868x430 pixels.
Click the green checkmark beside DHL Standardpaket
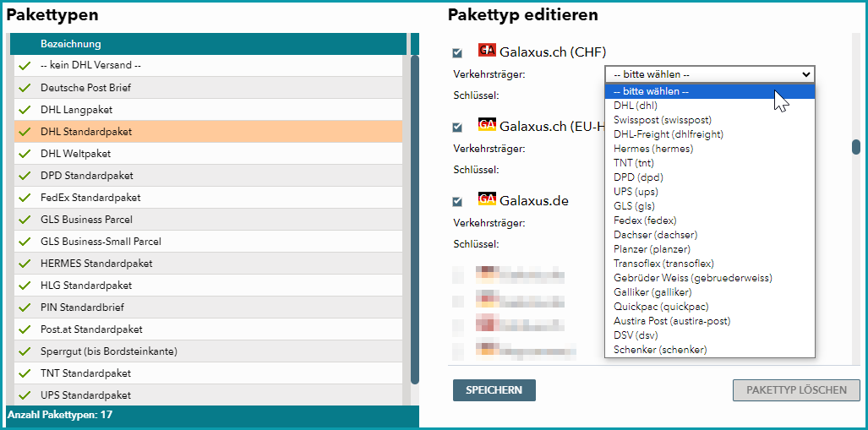24,132
